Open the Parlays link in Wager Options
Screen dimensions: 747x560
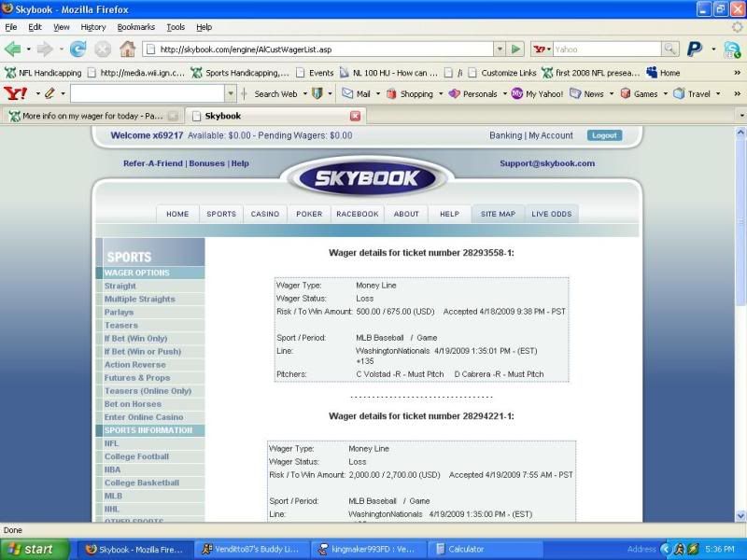pyautogui.click(x=119, y=313)
